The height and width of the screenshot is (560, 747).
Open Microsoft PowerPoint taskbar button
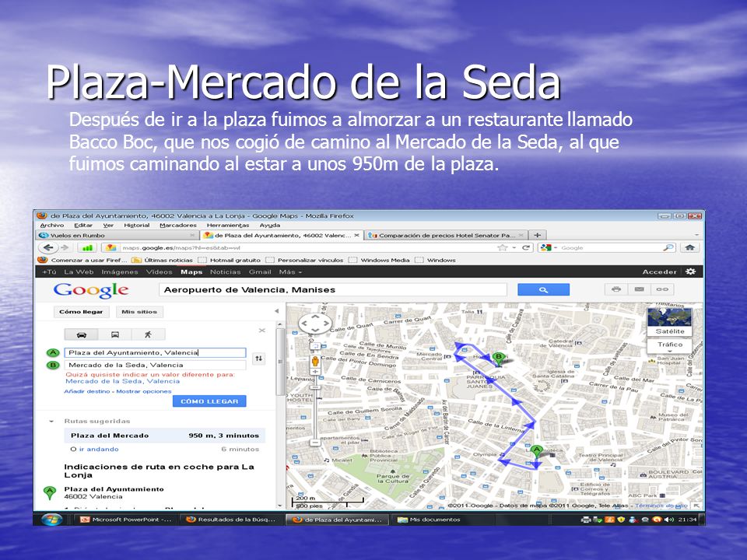point(126,520)
